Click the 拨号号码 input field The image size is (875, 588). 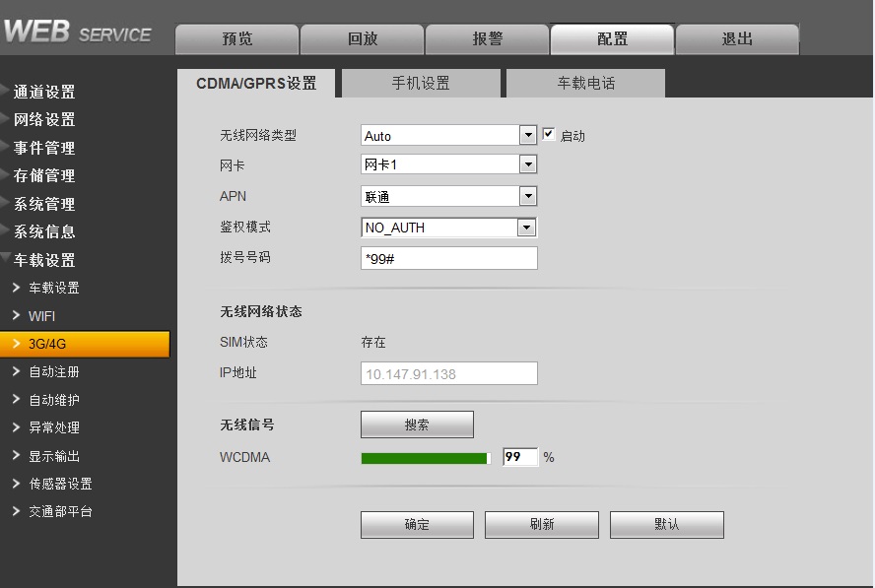point(448,257)
